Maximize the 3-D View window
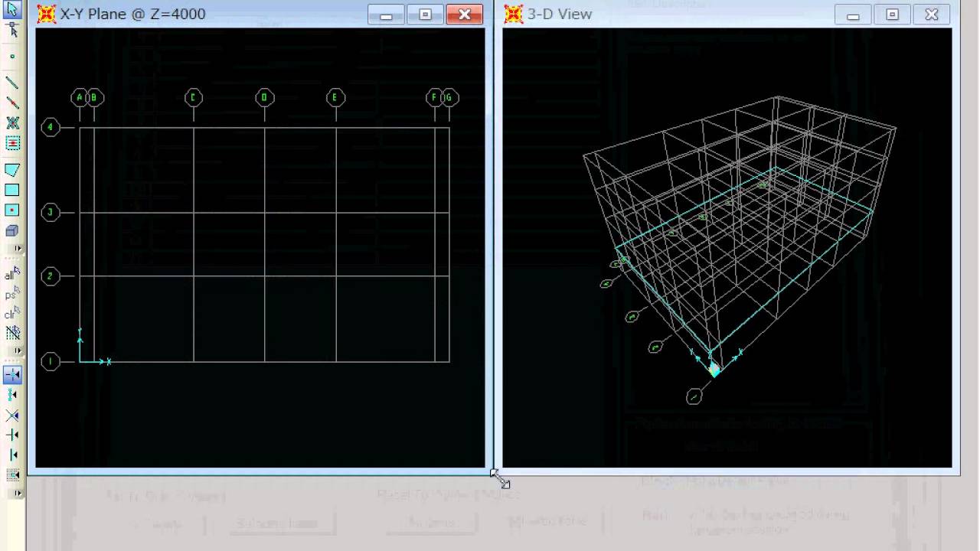The height and width of the screenshot is (551, 980). click(x=893, y=15)
